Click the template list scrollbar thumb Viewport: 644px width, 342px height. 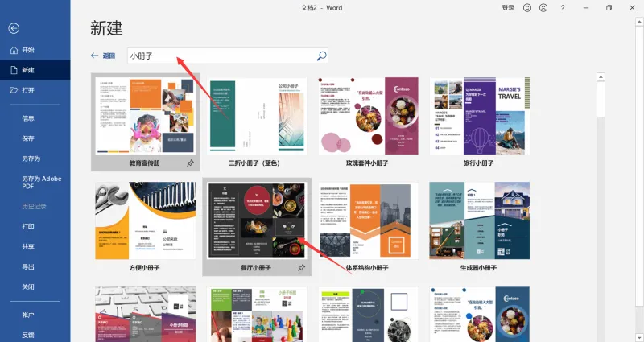pyautogui.click(x=601, y=99)
